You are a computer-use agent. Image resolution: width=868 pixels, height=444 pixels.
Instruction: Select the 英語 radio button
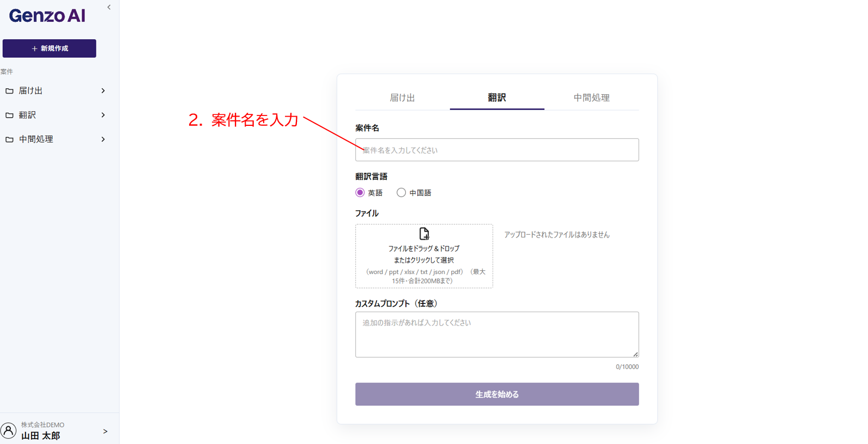(x=360, y=192)
